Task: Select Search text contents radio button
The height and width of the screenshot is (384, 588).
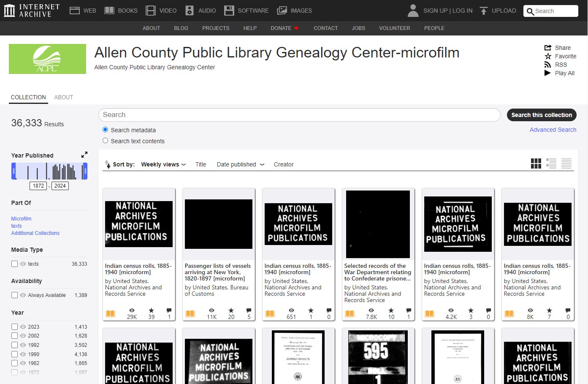Action: coord(106,141)
